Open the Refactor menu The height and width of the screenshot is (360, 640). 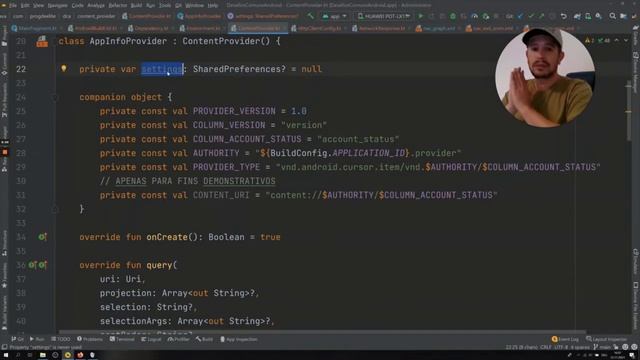point(118,5)
